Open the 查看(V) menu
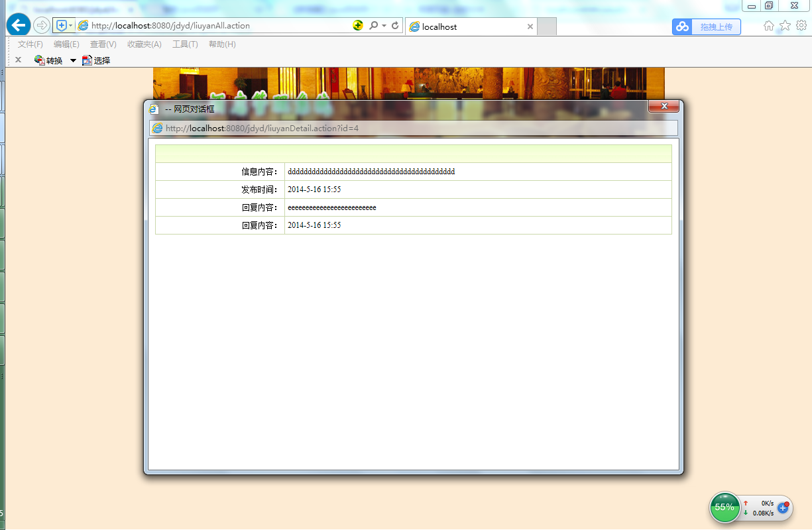Viewport: 812px width, 530px height. point(103,44)
